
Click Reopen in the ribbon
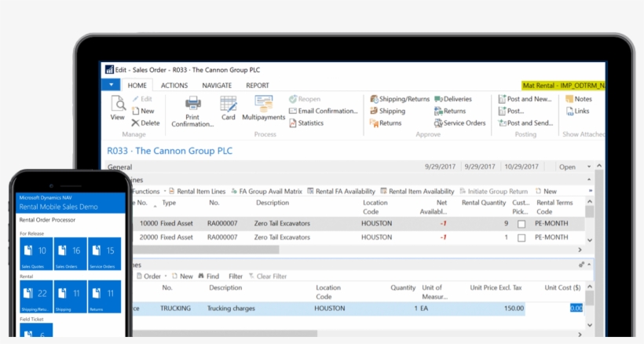pyautogui.click(x=305, y=99)
